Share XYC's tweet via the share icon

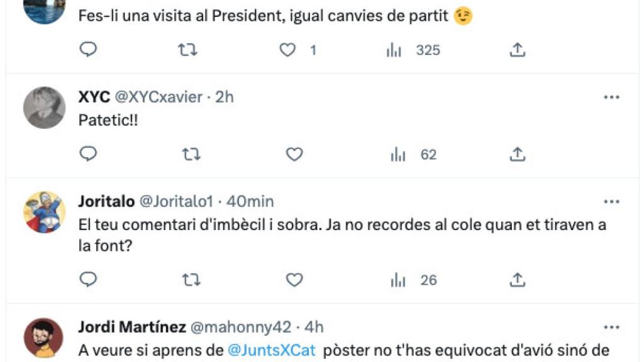click(518, 153)
